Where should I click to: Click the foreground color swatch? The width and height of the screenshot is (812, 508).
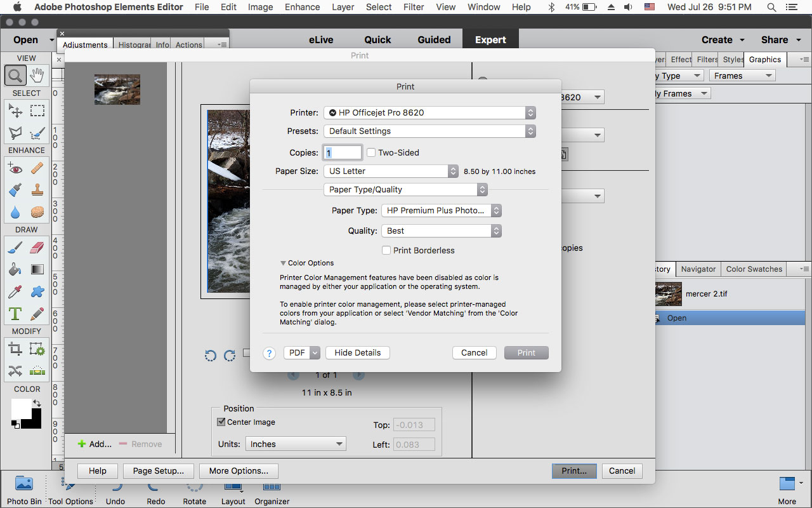point(21,408)
